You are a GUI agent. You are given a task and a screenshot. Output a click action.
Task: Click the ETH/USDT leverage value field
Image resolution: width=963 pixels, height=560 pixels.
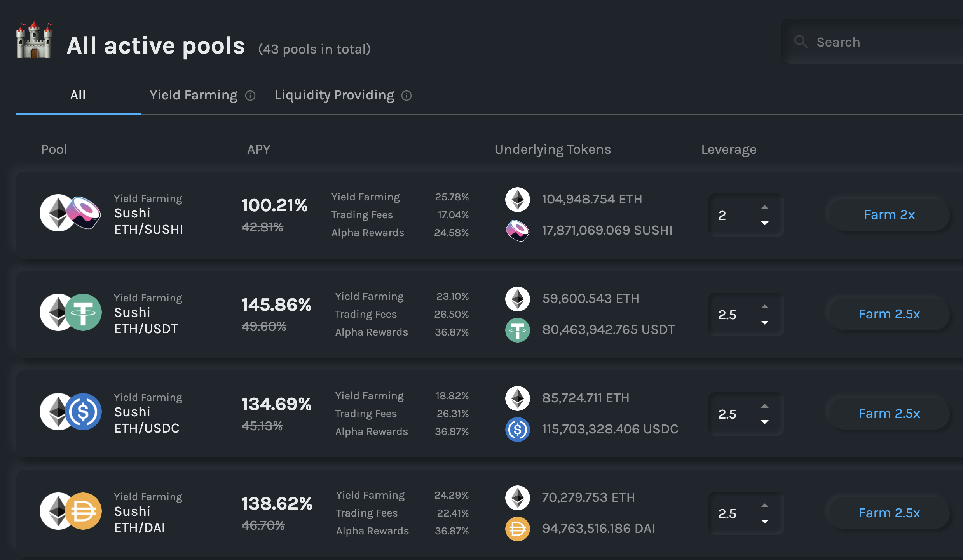point(746,315)
